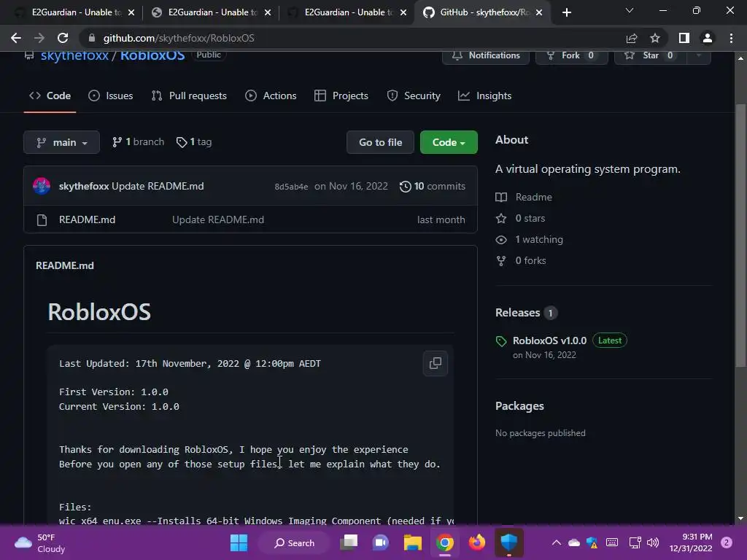The image size is (747, 560).
Task: Open tab search chevron in title bar
Action: click(x=630, y=10)
